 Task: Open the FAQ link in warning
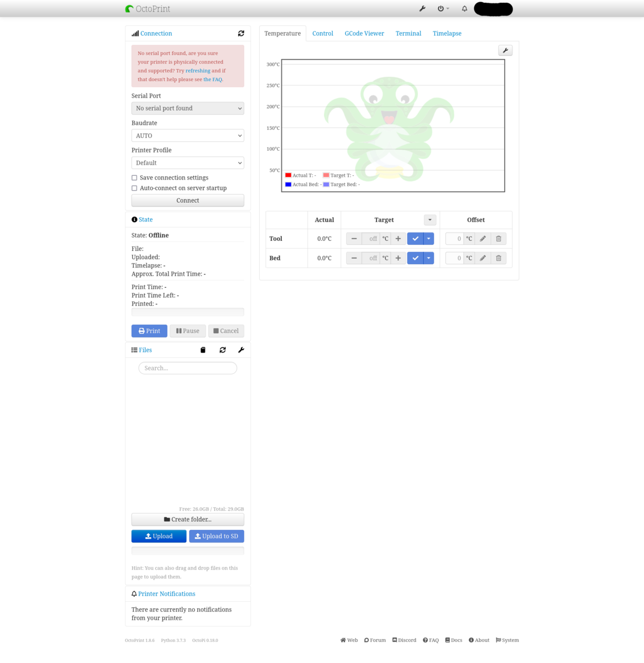(x=212, y=80)
